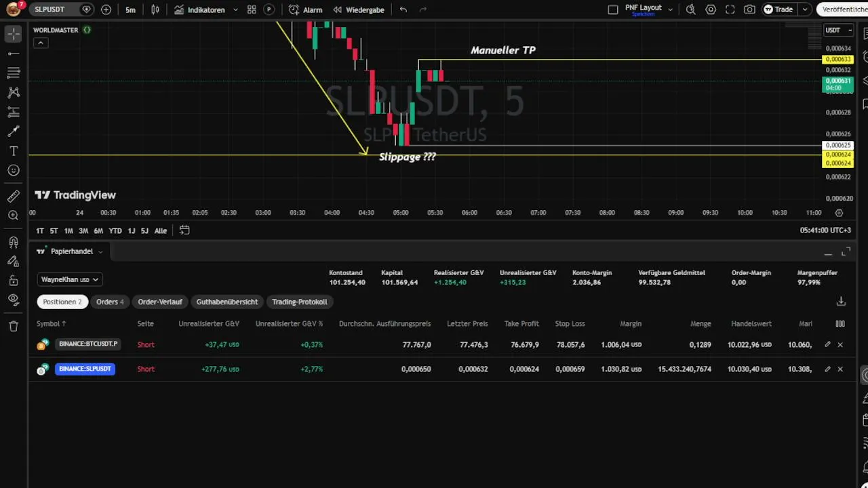868x488 pixels.
Task: Open chart time axis settings gear
Action: pos(839,213)
